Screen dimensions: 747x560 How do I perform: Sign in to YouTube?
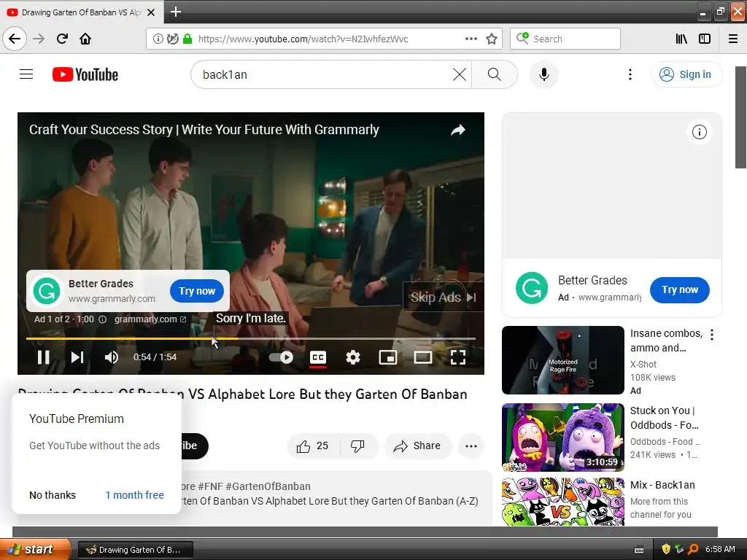tap(686, 74)
